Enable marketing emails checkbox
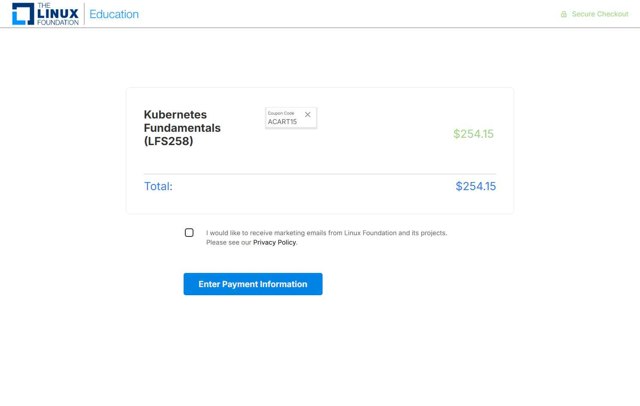Image resolution: width=640 pixels, height=406 pixels. coord(189,233)
